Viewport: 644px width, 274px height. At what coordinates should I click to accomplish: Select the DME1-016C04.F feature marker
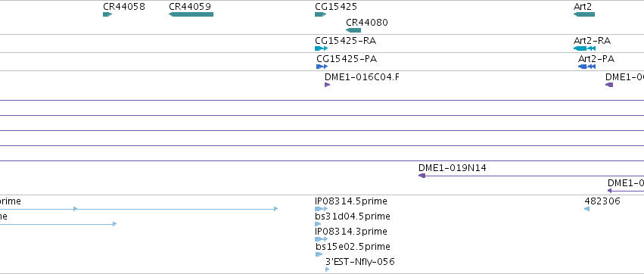pyautogui.click(x=328, y=85)
